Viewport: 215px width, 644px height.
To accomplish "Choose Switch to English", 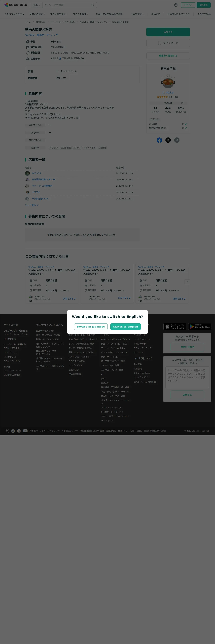I will point(125,327).
